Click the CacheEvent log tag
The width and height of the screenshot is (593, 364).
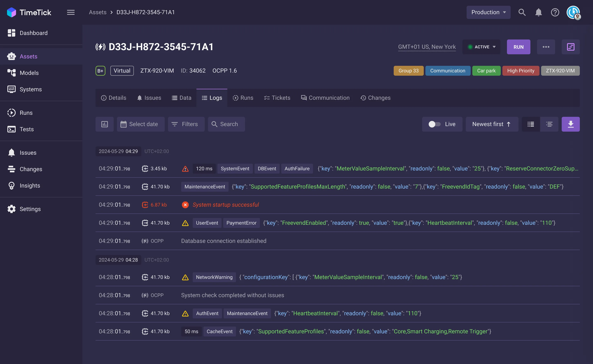click(x=219, y=332)
